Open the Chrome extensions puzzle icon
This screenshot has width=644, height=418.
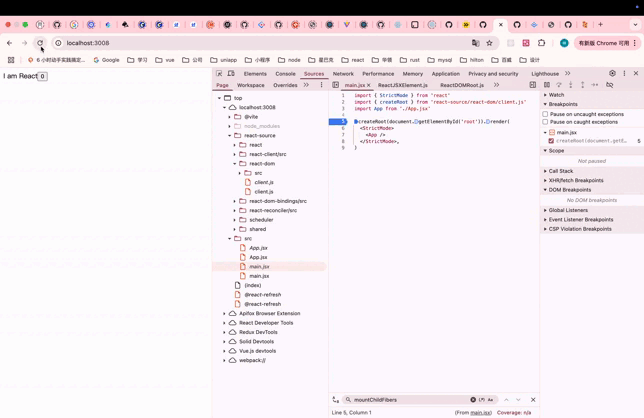(x=541, y=43)
